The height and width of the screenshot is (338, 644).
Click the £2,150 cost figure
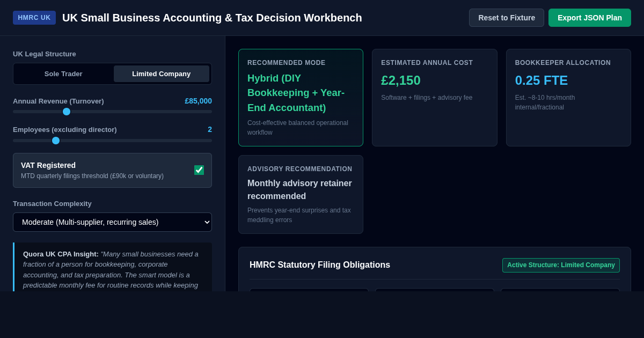click(x=401, y=80)
